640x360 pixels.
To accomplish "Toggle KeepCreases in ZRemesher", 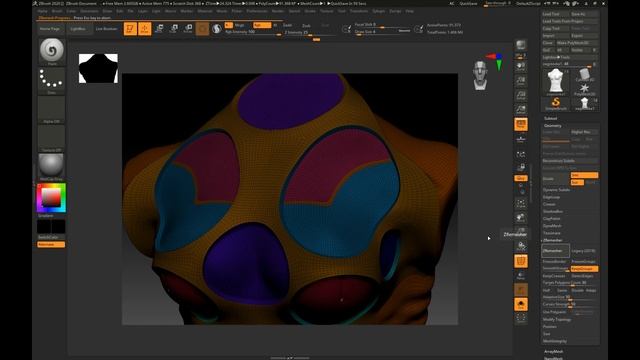I will click(556, 276).
